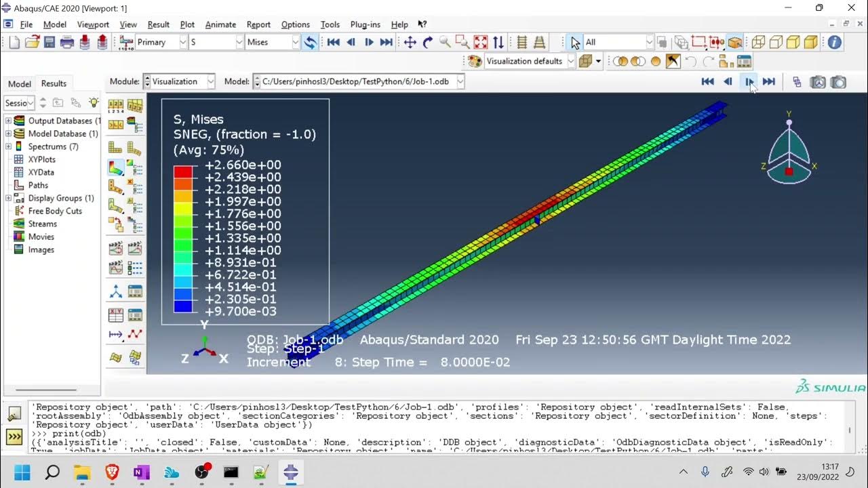Enable perspective toggle in toolbar
Image resolution: width=868 pixels, height=488 pixels.
[540, 42]
